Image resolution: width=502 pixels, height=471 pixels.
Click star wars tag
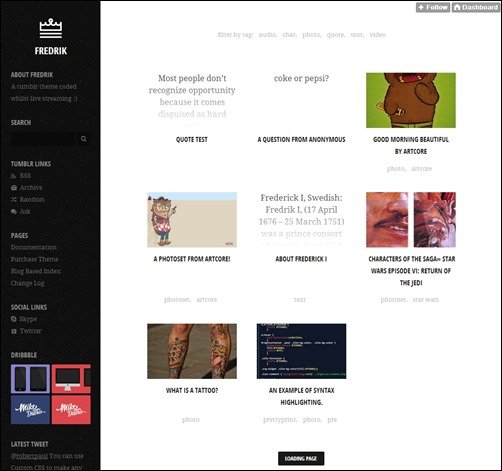(x=425, y=300)
